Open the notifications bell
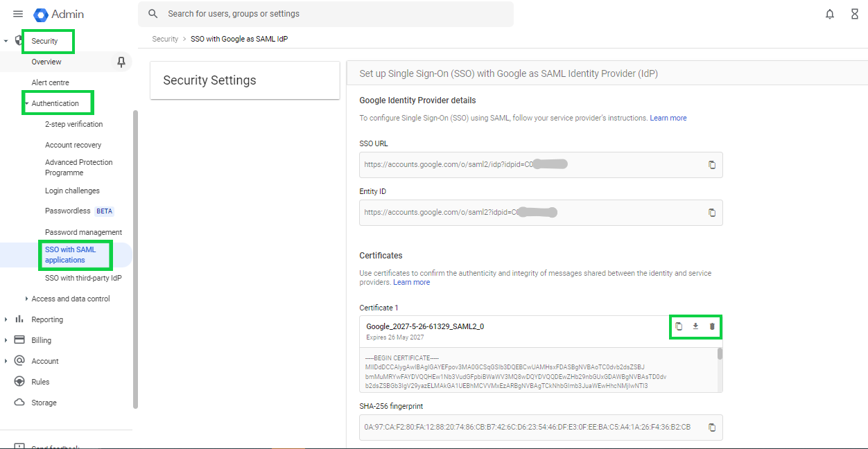 pos(830,14)
